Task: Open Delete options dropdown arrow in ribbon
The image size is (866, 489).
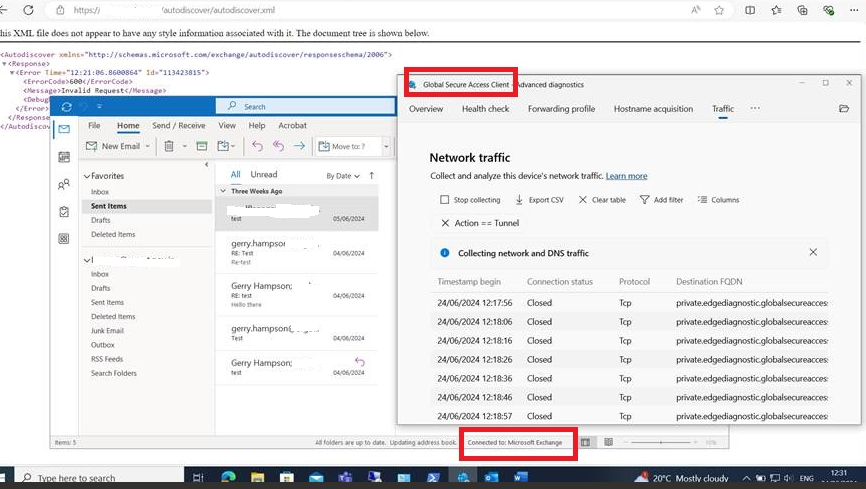Action: pos(184,146)
